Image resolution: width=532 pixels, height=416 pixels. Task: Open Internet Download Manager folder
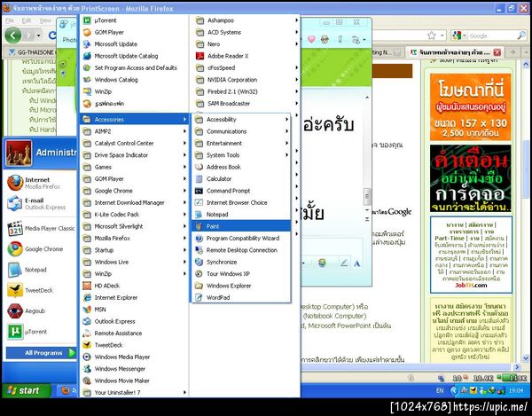[x=134, y=202]
